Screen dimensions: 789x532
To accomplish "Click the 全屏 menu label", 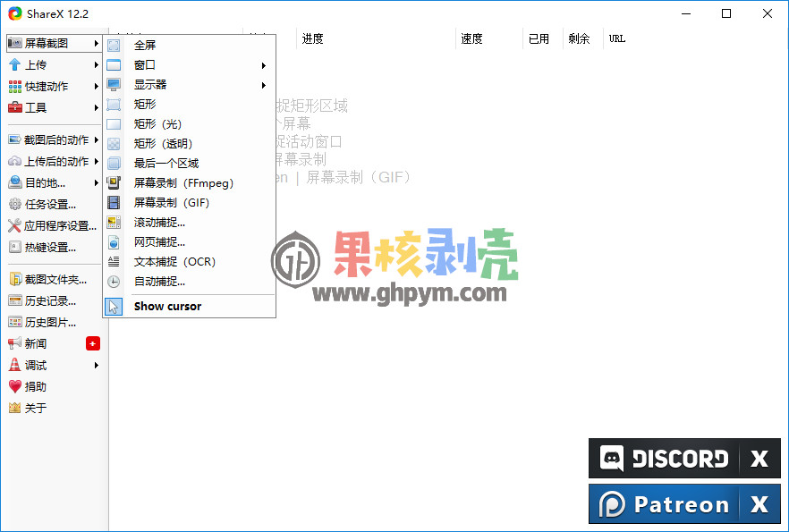I will pos(145,46).
